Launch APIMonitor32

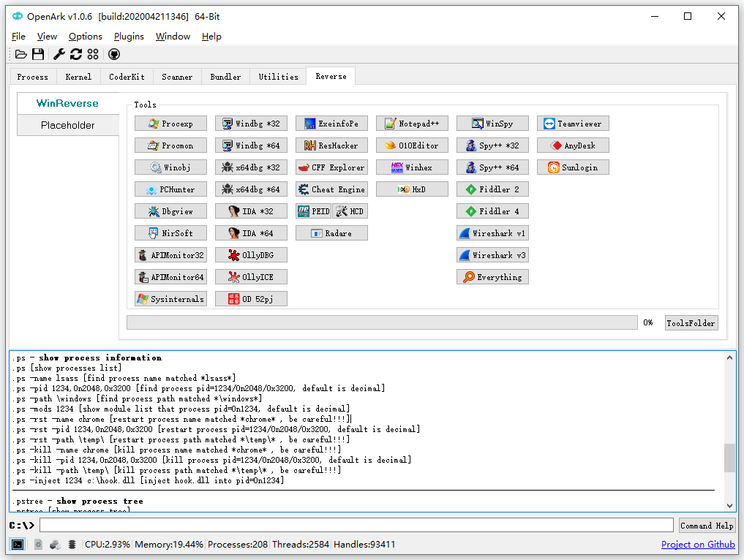[170, 255]
